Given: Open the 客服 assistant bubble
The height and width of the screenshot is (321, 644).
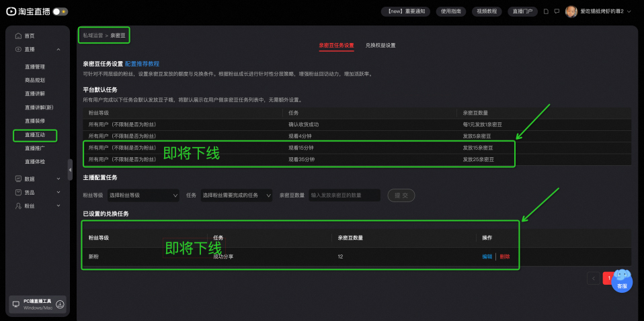Looking at the screenshot, I should click(622, 281).
